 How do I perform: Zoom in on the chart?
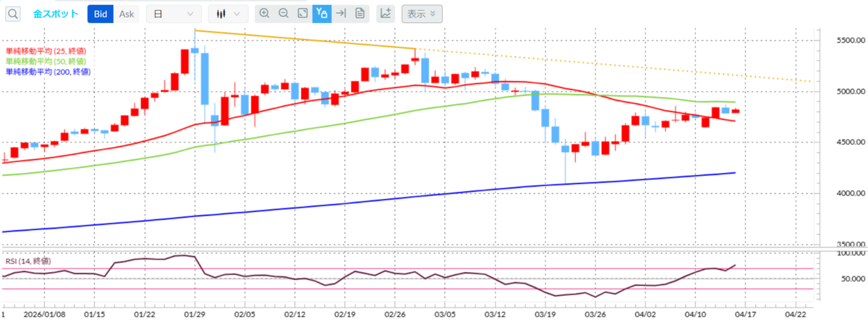pos(265,14)
